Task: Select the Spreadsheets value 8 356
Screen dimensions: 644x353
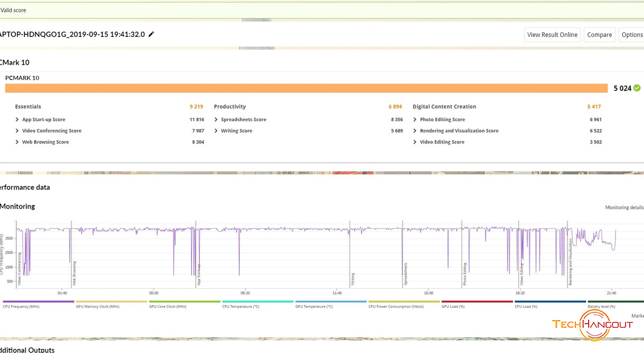Action: pyautogui.click(x=397, y=120)
